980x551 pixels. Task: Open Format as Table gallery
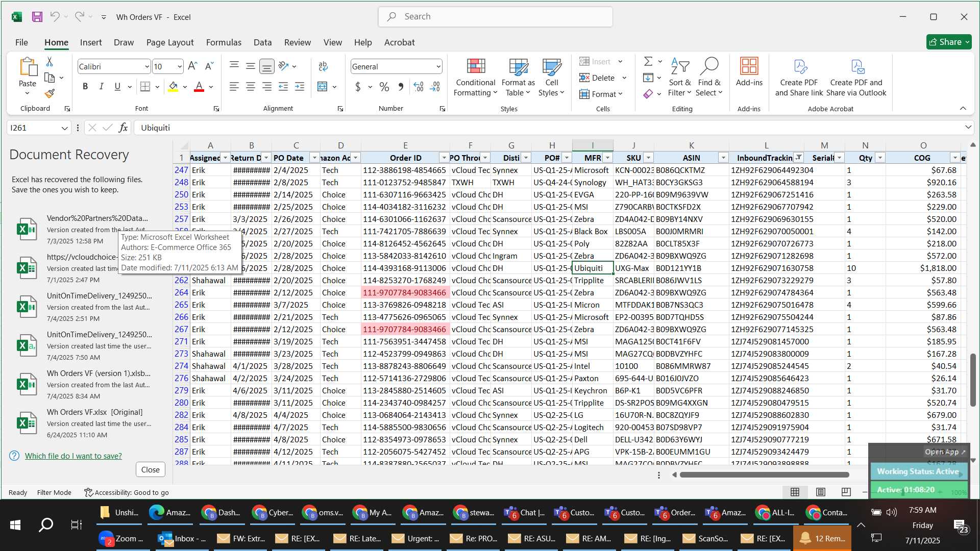coord(518,77)
